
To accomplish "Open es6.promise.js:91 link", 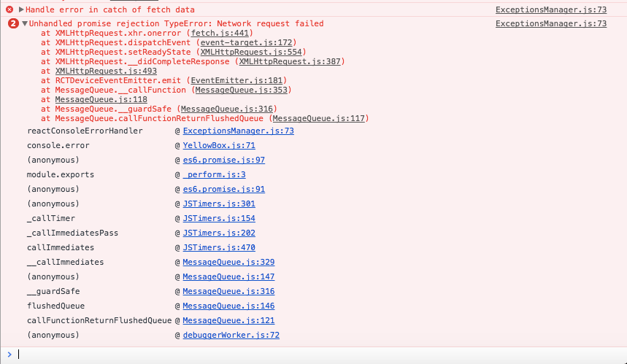I will (x=224, y=189).
